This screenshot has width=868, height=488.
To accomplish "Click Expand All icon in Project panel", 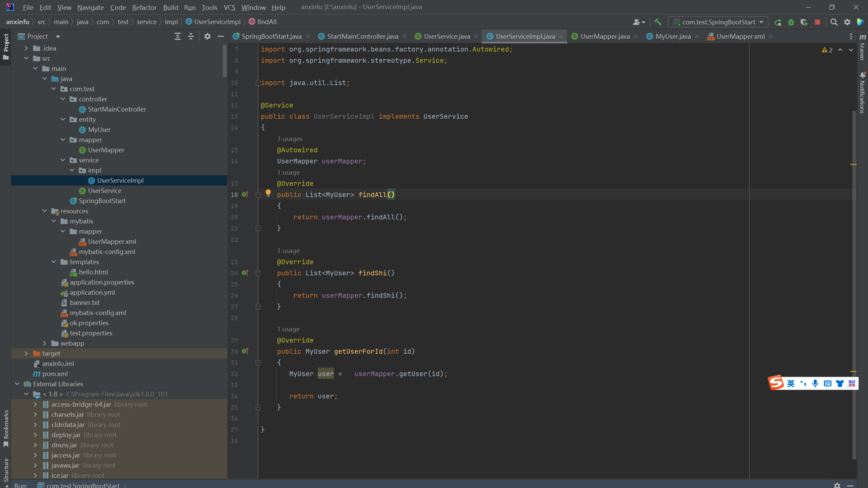I will 177,36.
